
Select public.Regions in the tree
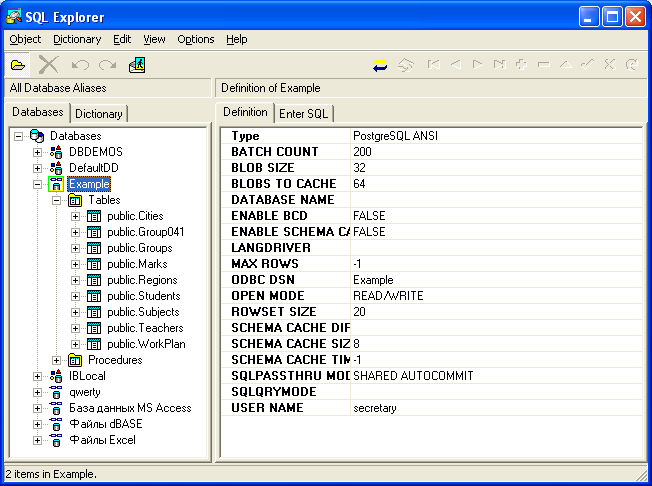click(x=142, y=280)
